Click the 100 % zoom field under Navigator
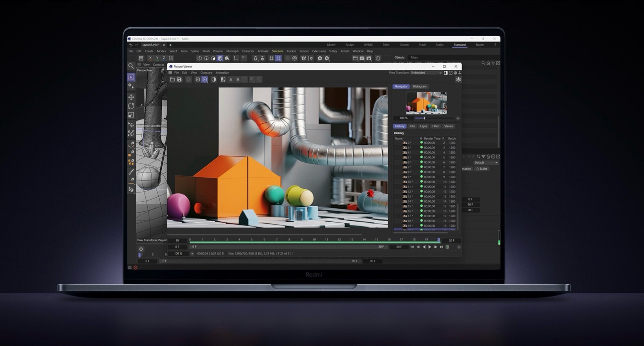 tap(404, 118)
